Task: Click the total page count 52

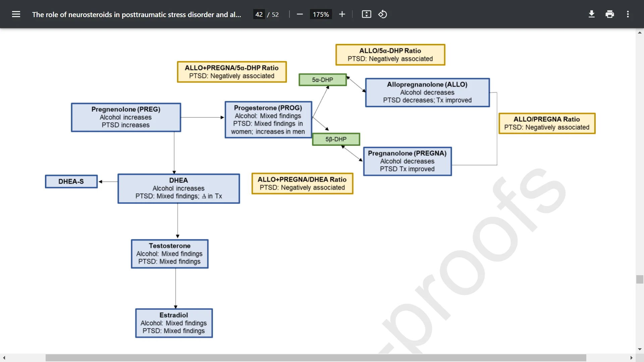Action: pyautogui.click(x=275, y=14)
